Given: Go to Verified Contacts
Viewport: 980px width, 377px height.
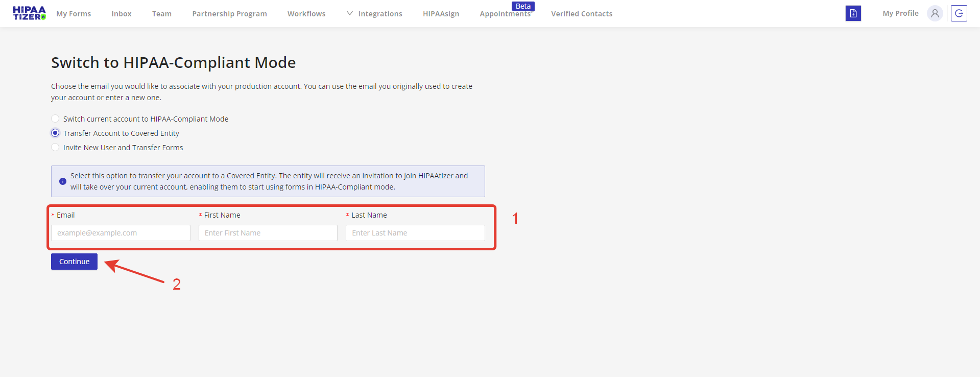Looking at the screenshot, I should point(582,14).
